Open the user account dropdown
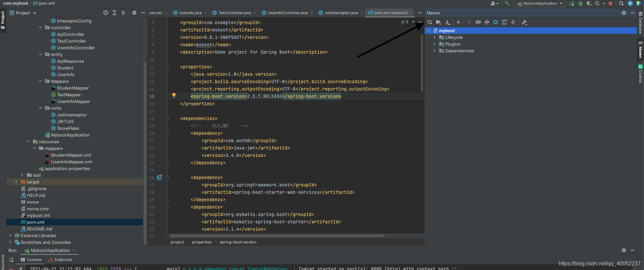The width and height of the screenshot is (644, 270). click(495, 3)
